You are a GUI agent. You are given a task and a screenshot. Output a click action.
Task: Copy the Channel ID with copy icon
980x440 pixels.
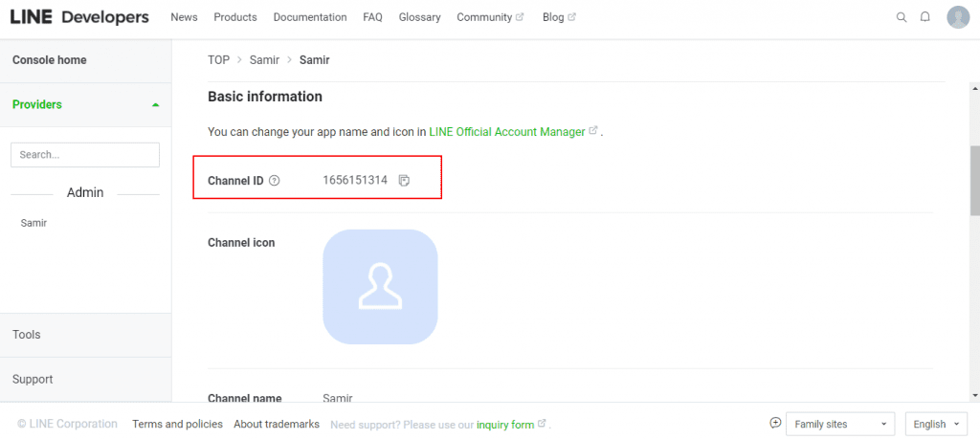(x=405, y=181)
